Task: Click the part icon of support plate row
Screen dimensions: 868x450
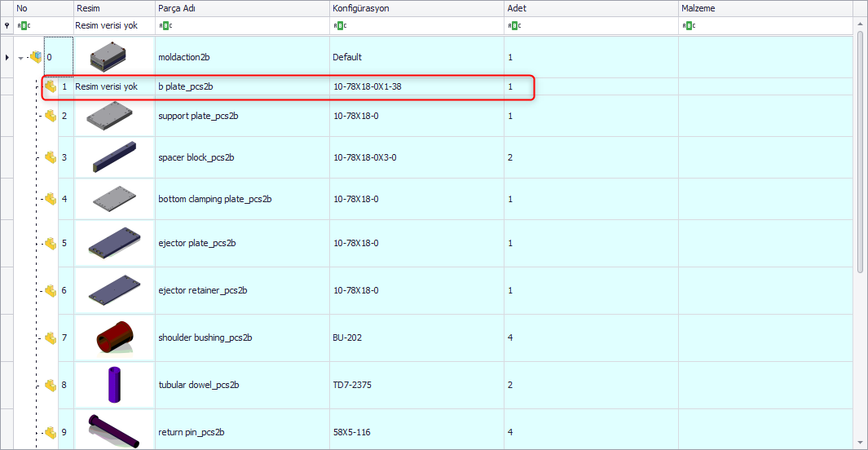Action: tap(51, 116)
